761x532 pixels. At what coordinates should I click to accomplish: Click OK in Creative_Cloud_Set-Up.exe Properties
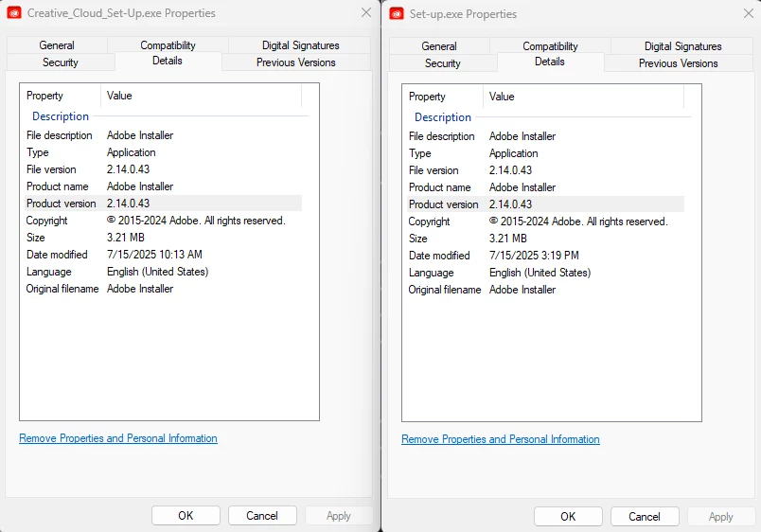pyautogui.click(x=186, y=516)
